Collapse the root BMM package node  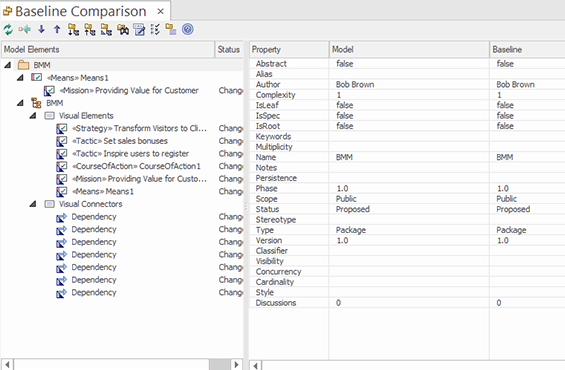pyautogui.click(x=8, y=65)
